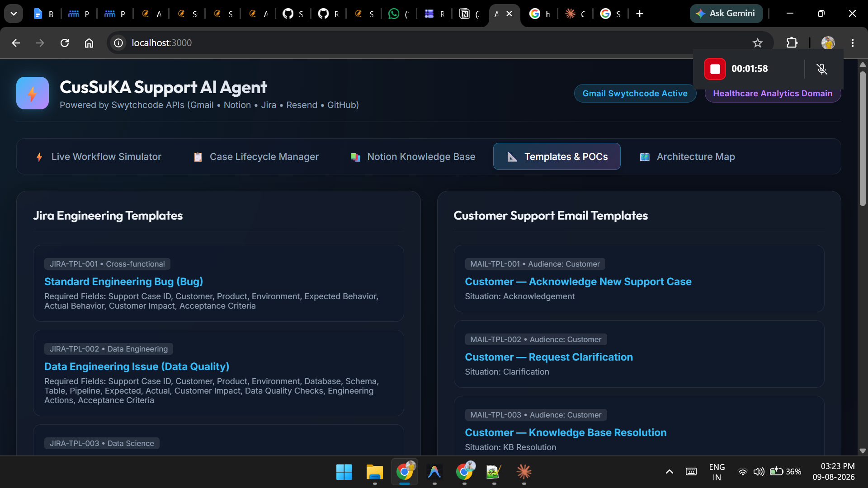
Task: Open the Extensions puzzle icon
Action: click(792, 43)
